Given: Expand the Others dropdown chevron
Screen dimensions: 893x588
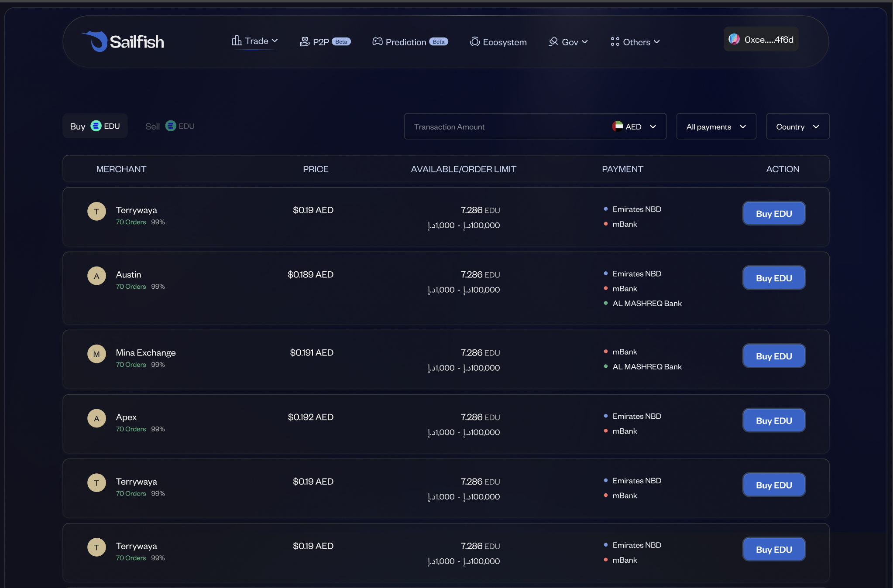Looking at the screenshot, I should click(x=656, y=42).
